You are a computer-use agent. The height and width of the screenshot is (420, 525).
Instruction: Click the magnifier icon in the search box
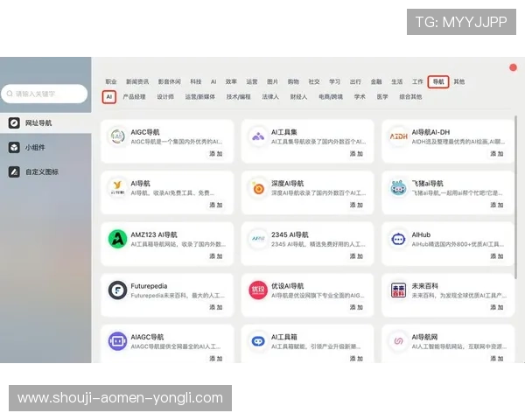click(10, 94)
